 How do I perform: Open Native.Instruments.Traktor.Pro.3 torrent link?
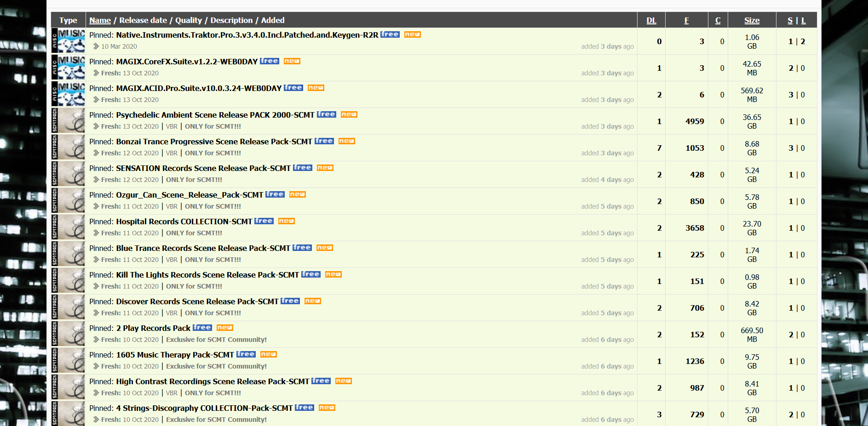(x=247, y=35)
